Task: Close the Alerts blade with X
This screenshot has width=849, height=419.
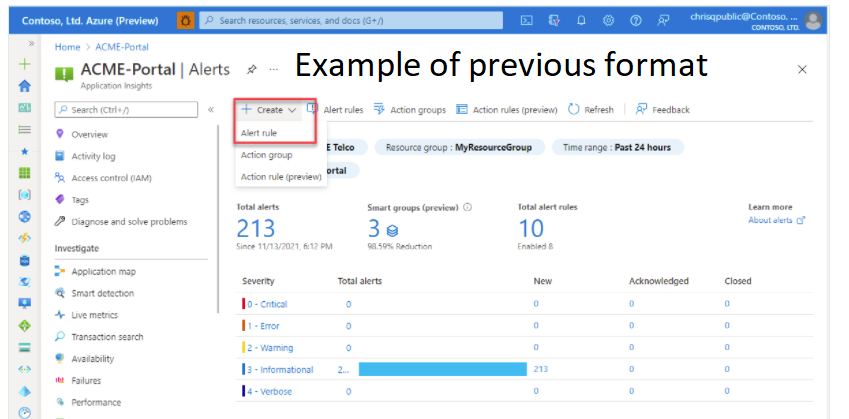Action: (802, 69)
